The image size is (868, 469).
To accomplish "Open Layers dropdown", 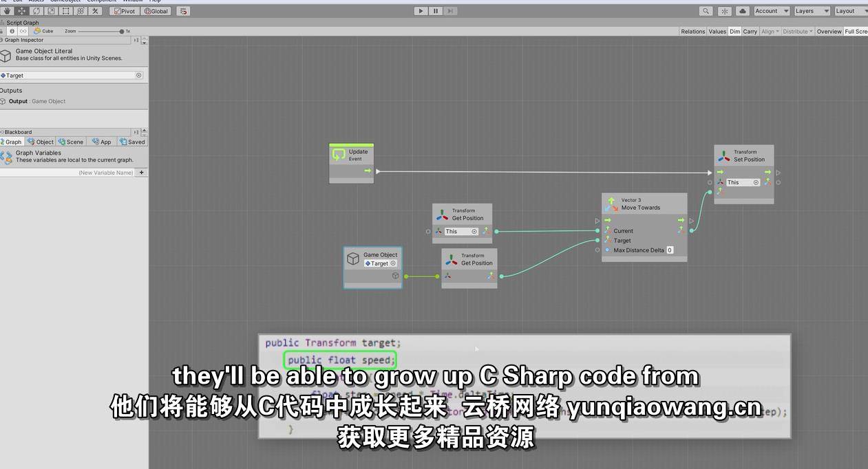I will [x=812, y=11].
